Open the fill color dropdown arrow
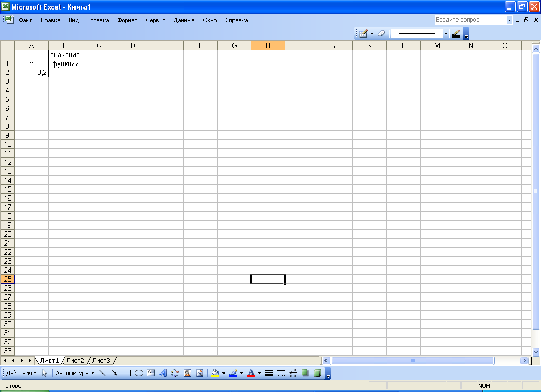 tap(223, 373)
